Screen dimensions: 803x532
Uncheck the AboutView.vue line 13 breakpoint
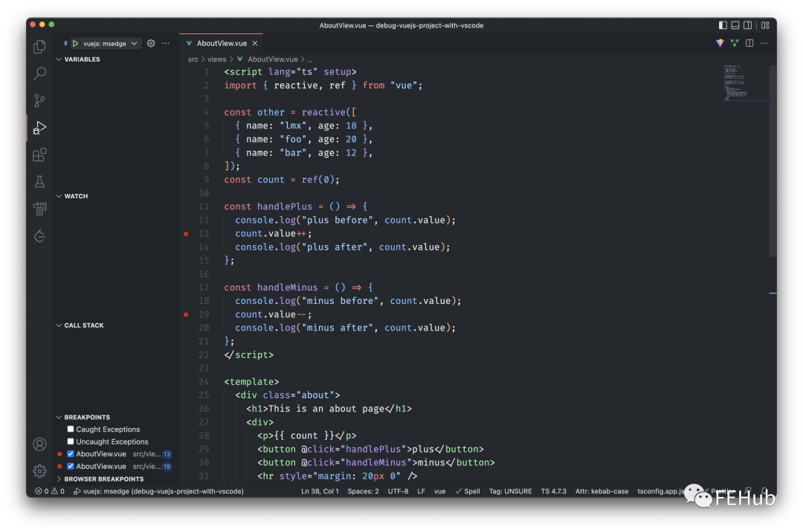coord(70,453)
